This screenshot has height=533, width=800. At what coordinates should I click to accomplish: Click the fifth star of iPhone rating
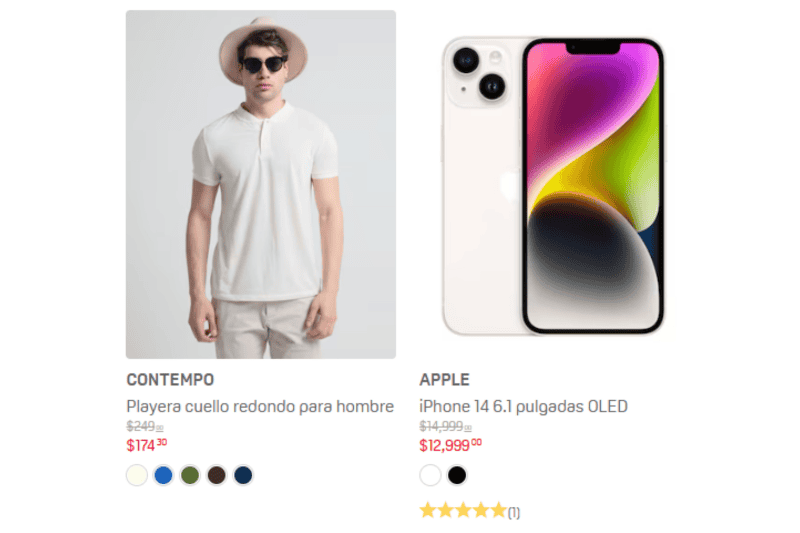(498, 511)
